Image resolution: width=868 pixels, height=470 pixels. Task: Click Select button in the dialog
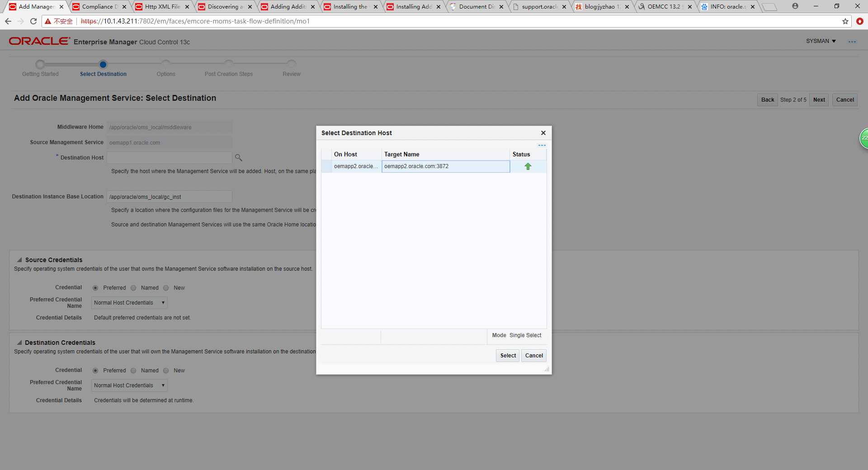[x=508, y=356]
